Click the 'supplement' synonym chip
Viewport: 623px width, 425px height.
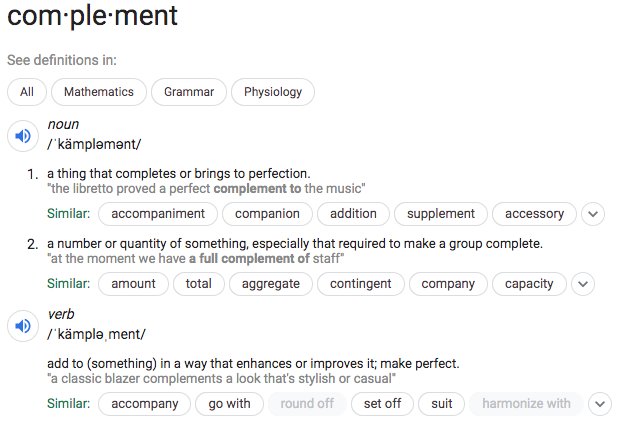click(441, 214)
